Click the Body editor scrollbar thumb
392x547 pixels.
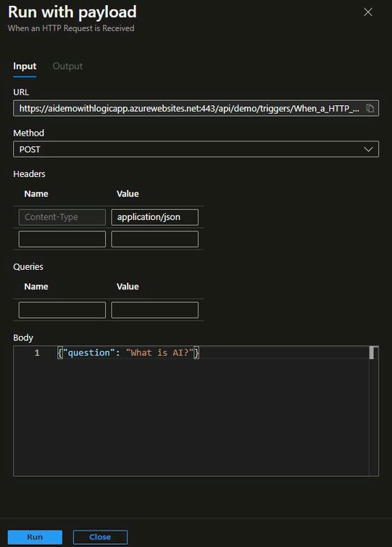tap(372, 353)
